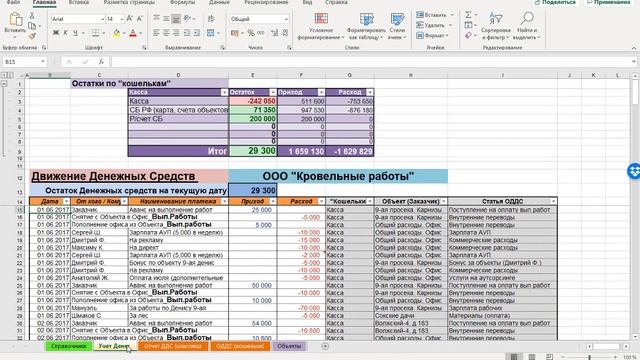
Task: Toggle Italic (К) formatting
Action: 65,33
